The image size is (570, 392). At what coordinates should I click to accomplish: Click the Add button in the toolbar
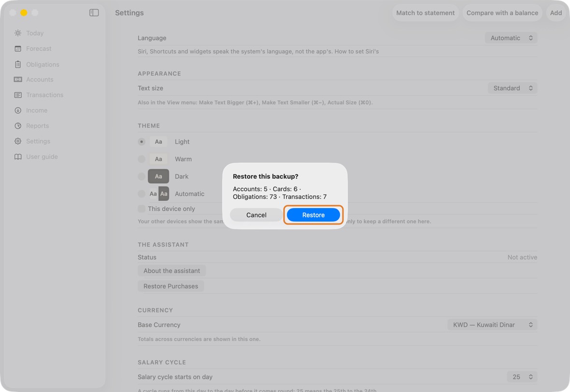coord(556,13)
